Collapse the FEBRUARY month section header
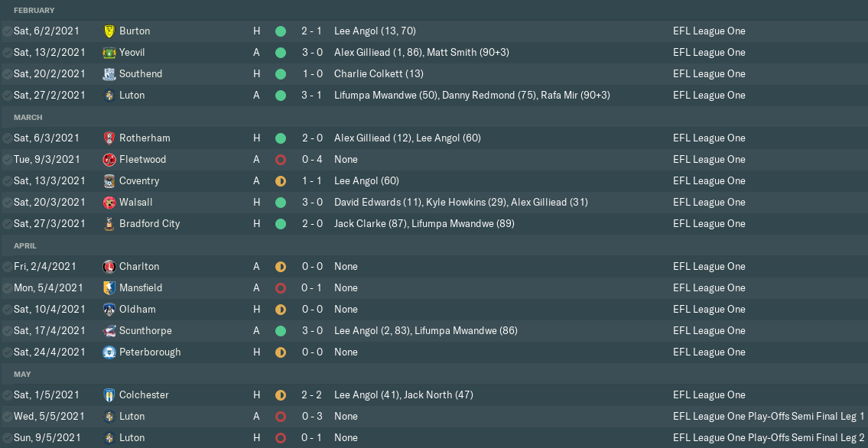 point(34,10)
